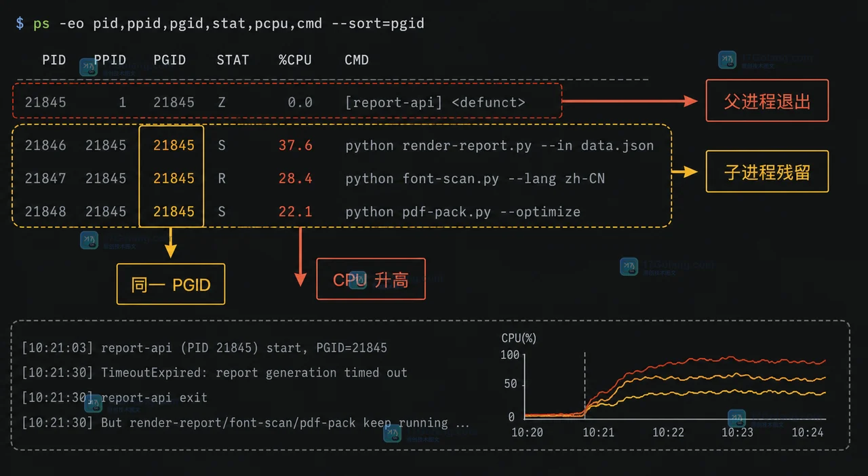Image resolution: width=868 pixels, height=476 pixels.
Task: Click the PPID column header
Action: pyautogui.click(x=110, y=60)
